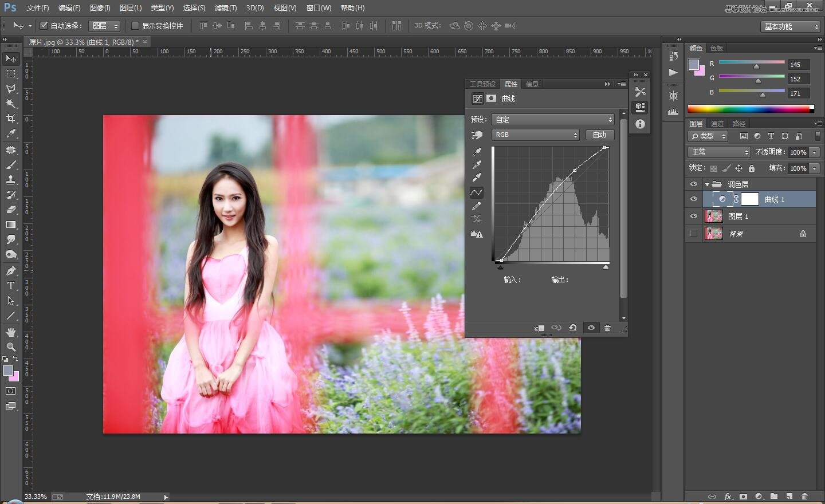
Task: Collapse the 调色层 layer group
Action: click(x=707, y=184)
